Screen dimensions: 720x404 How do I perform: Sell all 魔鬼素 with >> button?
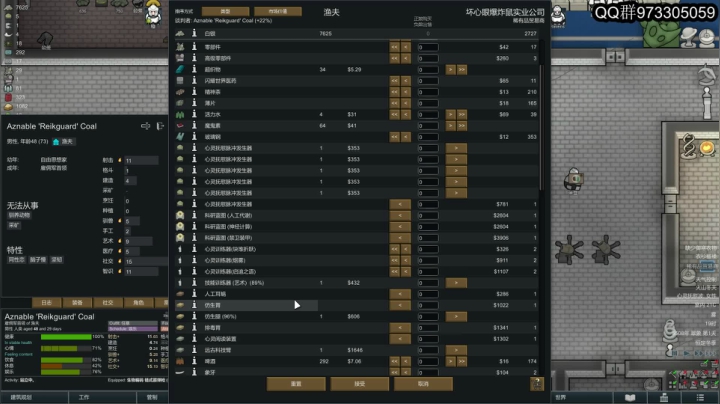[461, 125]
